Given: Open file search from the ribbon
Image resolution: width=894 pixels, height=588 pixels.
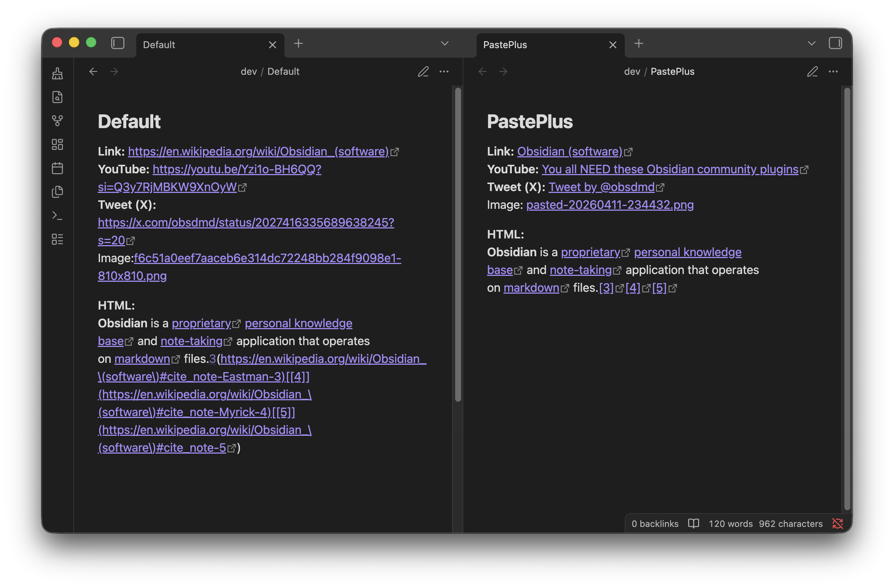Looking at the screenshot, I should (x=57, y=97).
